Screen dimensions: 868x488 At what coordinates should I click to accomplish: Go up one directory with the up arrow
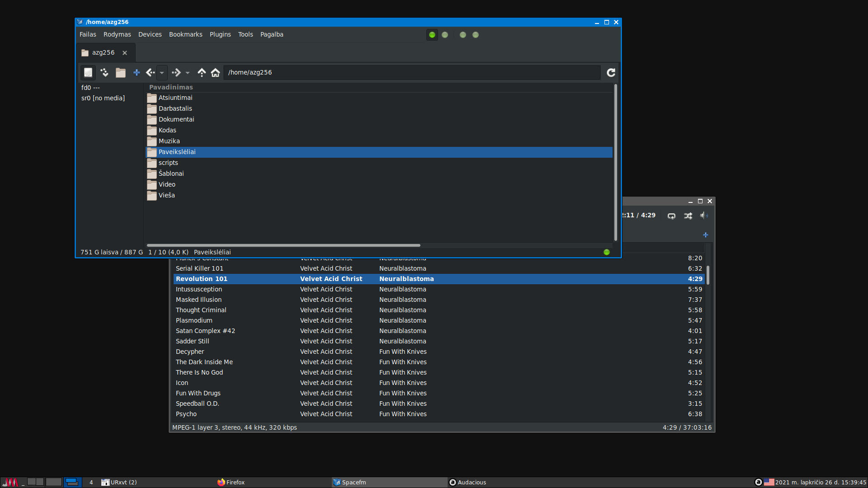click(202, 73)
